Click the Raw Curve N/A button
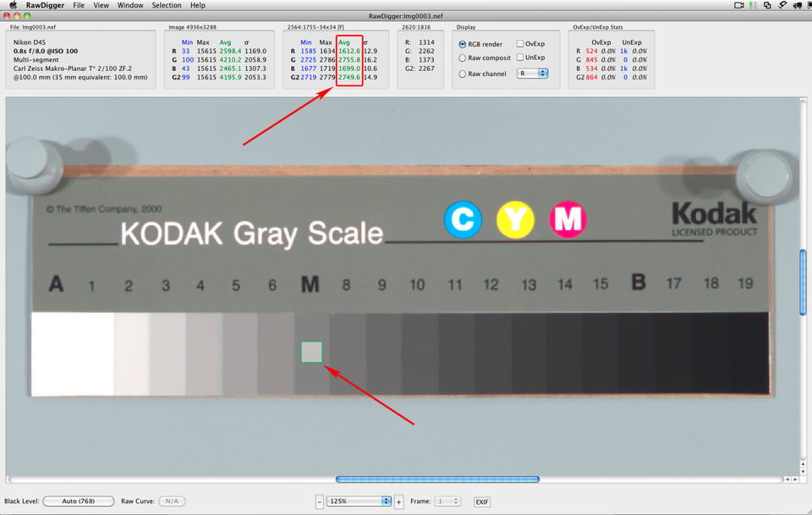Image resolution: width=812 pixels, height=515 pixels. [172, 501]
